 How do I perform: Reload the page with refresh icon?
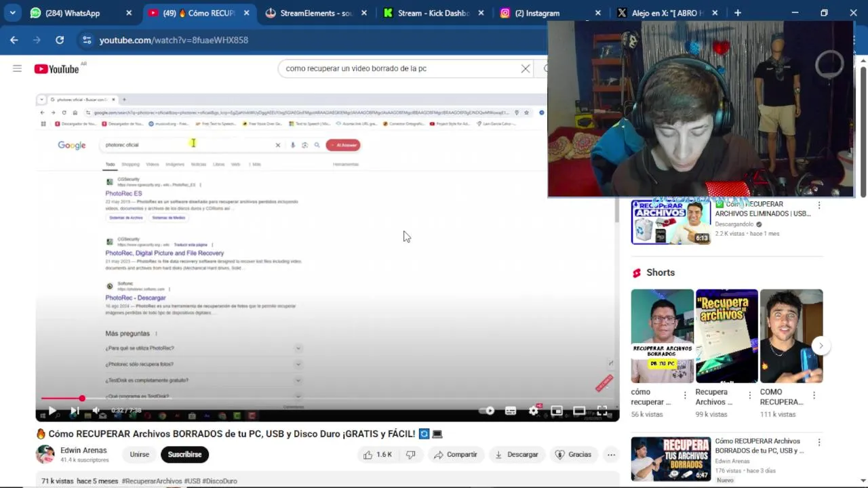60,40
